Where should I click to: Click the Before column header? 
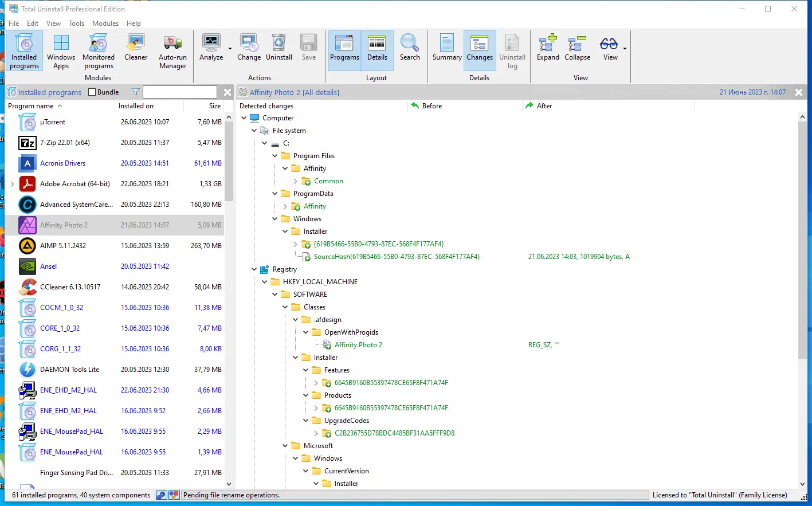coord(465,106)
